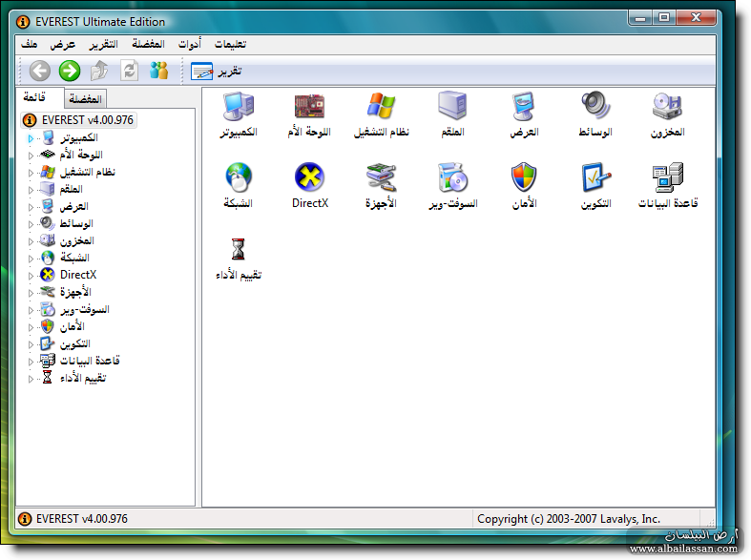Image resolution: width=751 pixels, height=560 pixels.
Task: Open the الكمبيوتر large icon in main pane
Action: (239, 114)
